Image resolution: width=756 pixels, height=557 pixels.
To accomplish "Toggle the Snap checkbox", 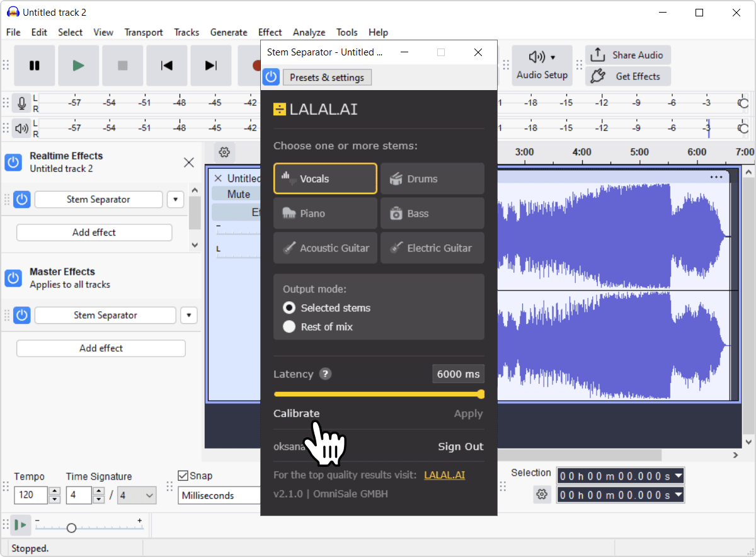I will 183,476.
